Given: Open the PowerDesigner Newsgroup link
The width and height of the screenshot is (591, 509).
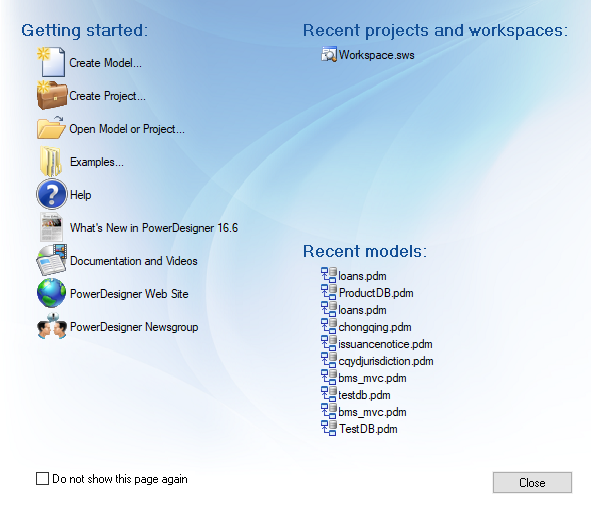Looking at the screenshot, I should coord(134,327).
